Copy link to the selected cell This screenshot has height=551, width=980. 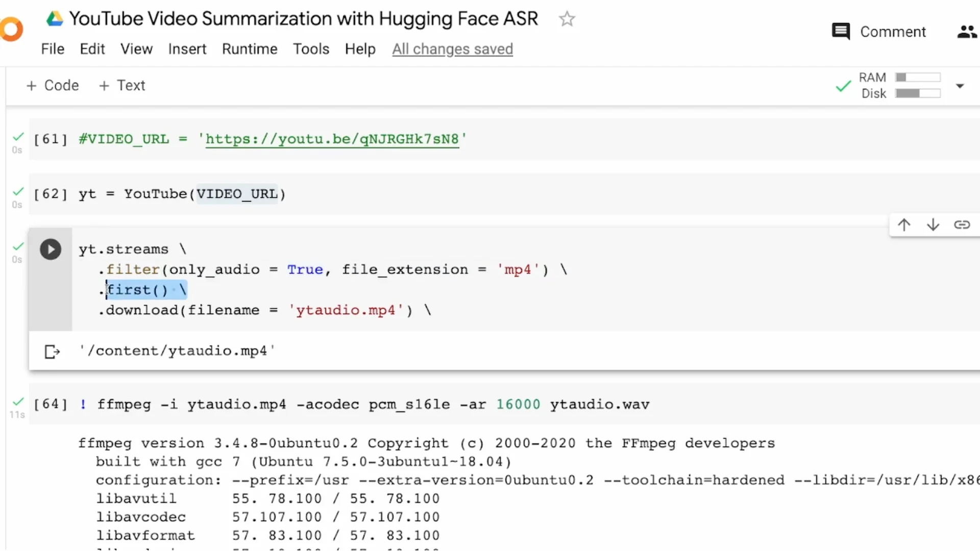pos(962,224)
